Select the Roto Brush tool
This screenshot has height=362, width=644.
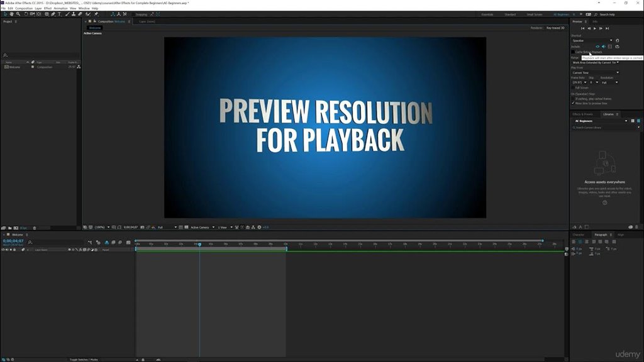tap(87, 14)
